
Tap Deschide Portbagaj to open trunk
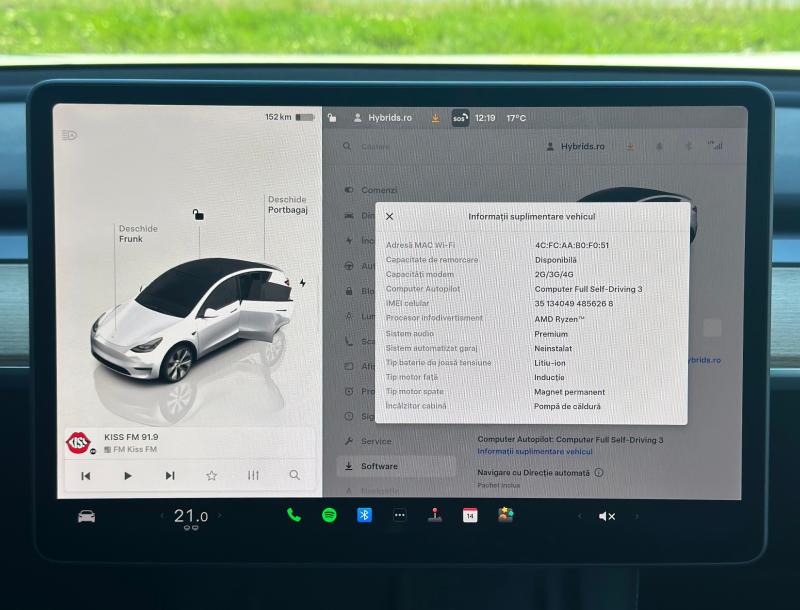click(x=288, y=205)
